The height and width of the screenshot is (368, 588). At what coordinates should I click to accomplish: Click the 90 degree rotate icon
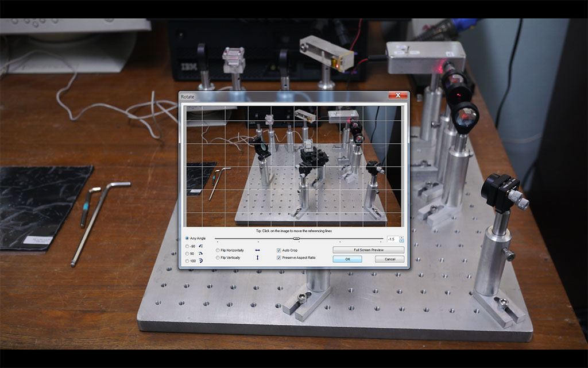pyautogui.click(x=201, y=254)
